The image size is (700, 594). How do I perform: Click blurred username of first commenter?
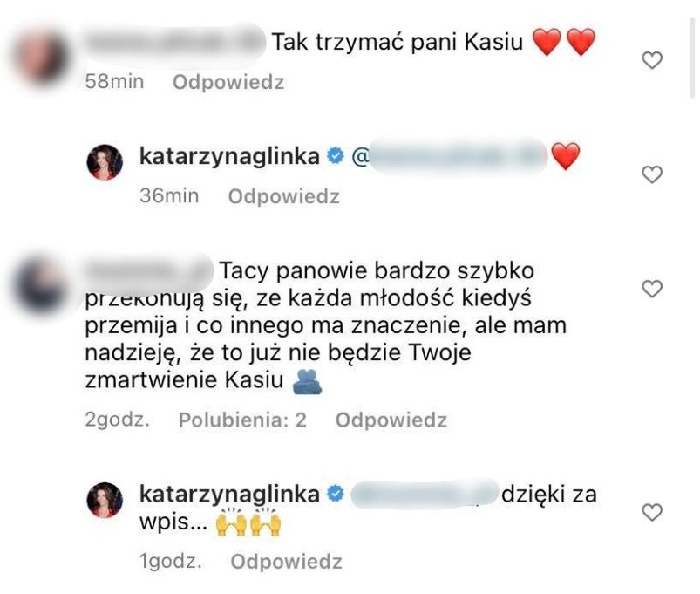[175, 42]
